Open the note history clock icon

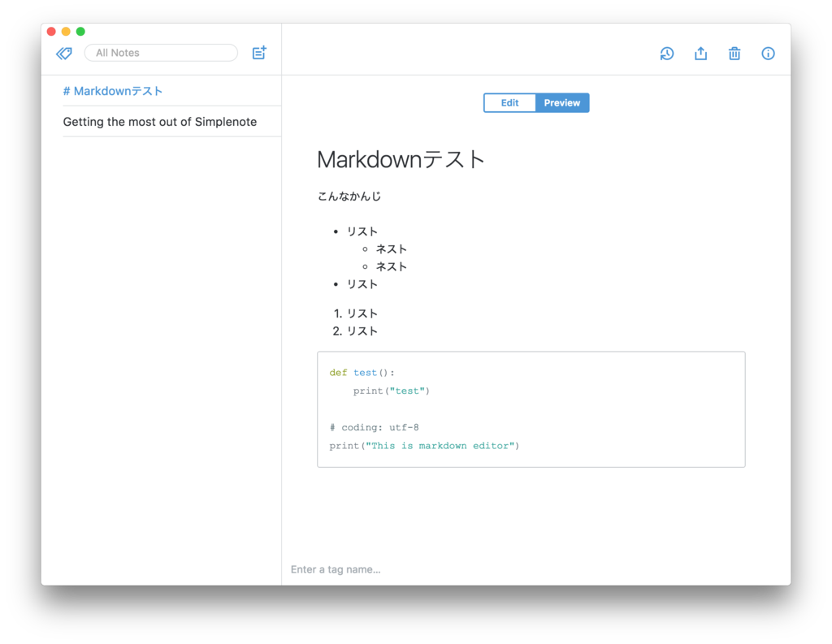pos(667,54)
